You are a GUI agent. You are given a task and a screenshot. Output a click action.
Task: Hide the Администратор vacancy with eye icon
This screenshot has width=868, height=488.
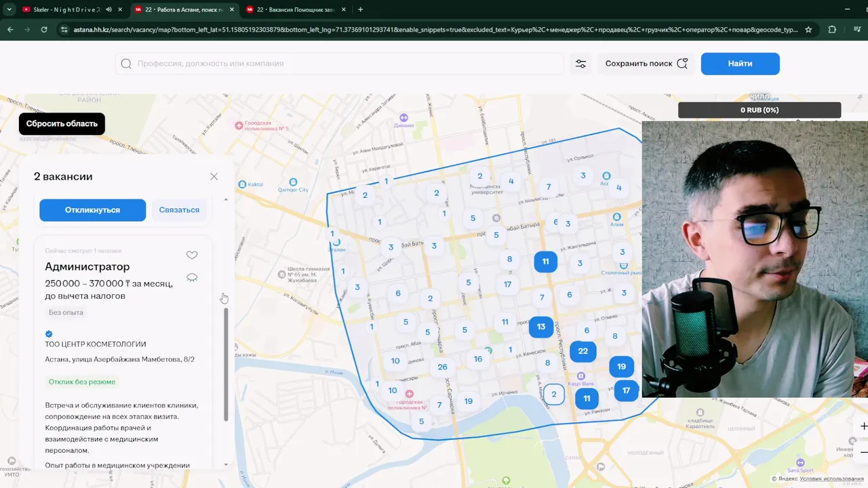click(x=192, y=278)
